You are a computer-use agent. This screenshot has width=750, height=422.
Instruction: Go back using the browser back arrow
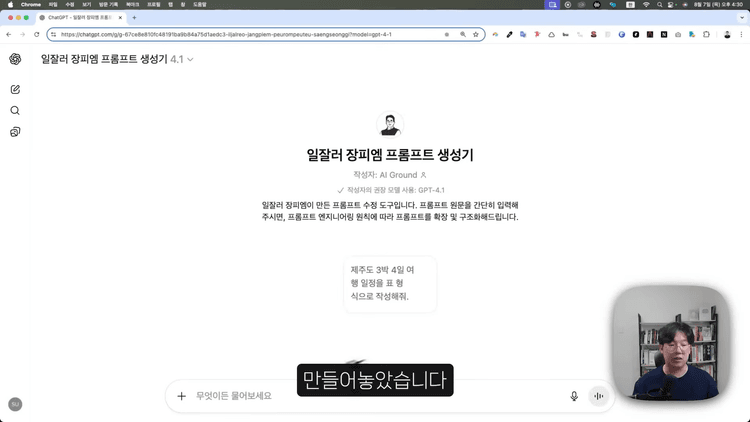9,34
